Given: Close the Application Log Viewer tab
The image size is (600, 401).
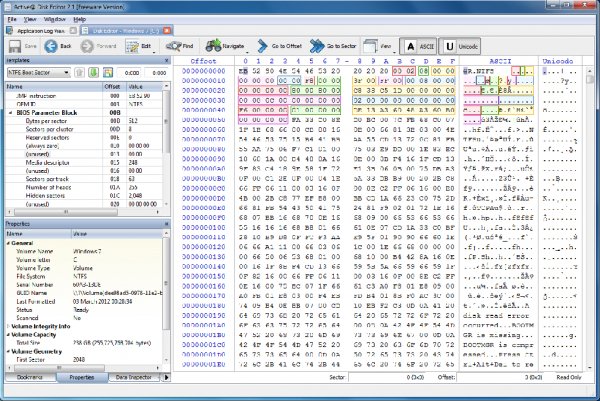Looking at the screenshot, I should [73, 31].
